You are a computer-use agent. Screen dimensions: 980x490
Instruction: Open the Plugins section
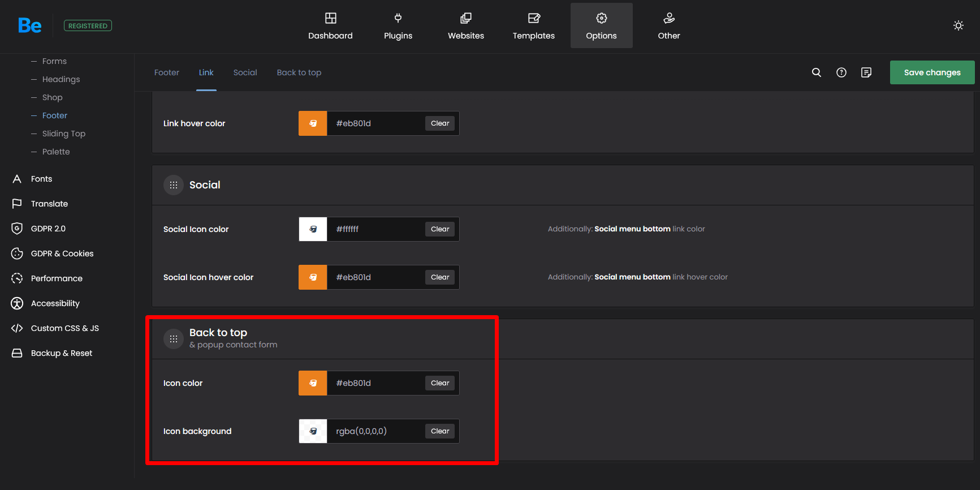click(x=398, y=26)
